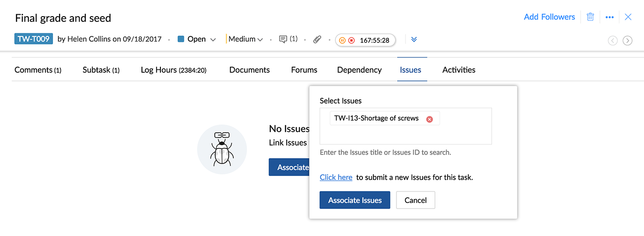The height and width of the screenshot is (236, 644).
Task: Click the trash delete icon
Action: [590, 17]
